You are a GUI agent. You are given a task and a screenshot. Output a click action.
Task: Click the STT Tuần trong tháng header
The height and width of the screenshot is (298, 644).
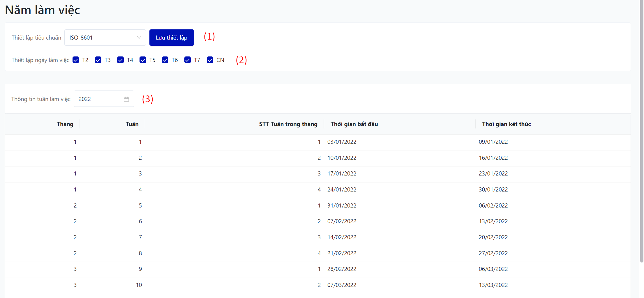tap(288, 124)
